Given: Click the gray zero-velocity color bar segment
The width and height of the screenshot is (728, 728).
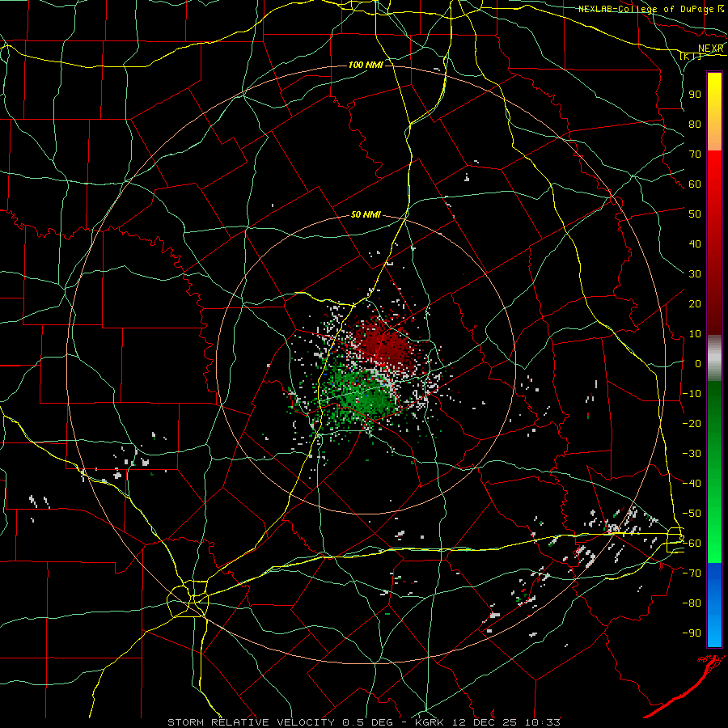Looking at the screenshot, I should (x=714, y=358).
